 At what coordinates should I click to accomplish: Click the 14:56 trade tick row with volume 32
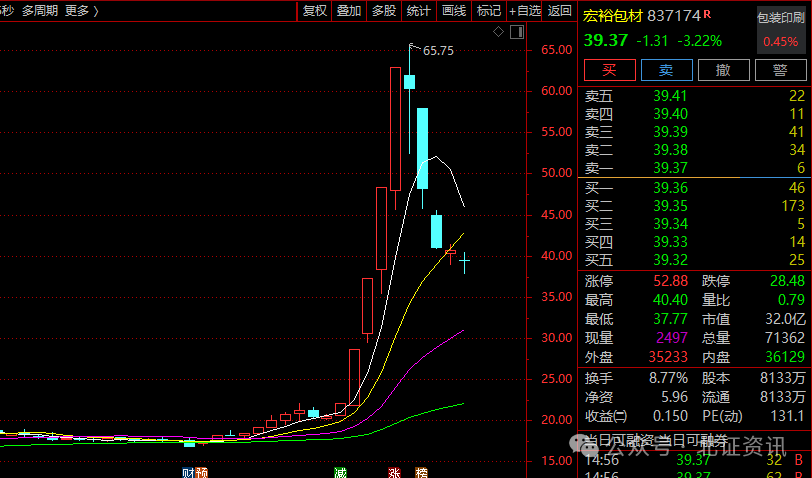694,460
